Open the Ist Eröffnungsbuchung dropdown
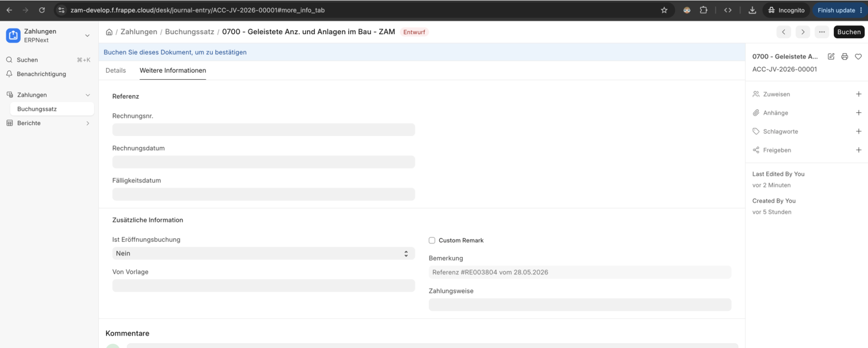Viewport: 868px width, 348px height. [x=263, y=253]
